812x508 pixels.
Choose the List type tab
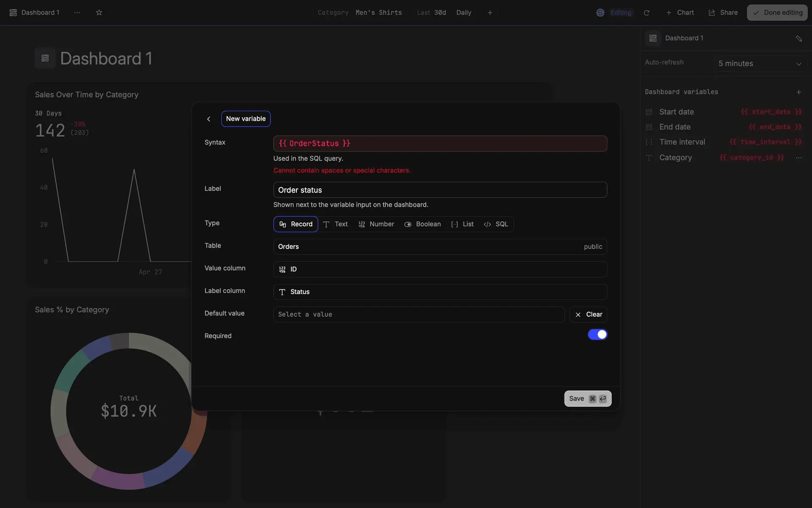[x=463, y=224]
